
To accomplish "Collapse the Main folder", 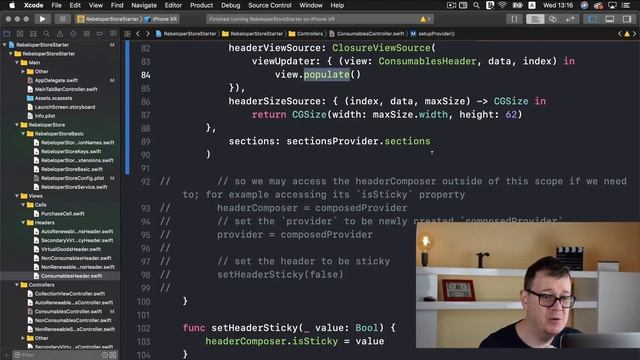I will [17, 62].
